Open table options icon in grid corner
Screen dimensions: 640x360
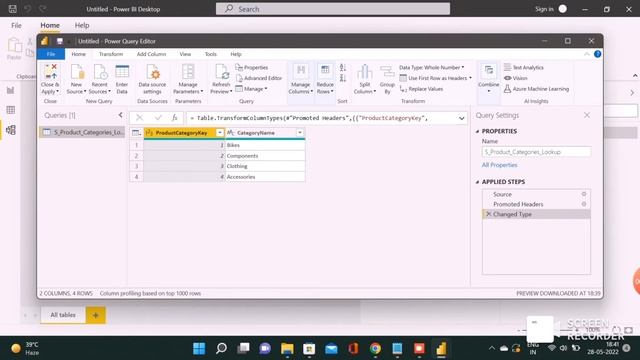click(x=136, y=133)
